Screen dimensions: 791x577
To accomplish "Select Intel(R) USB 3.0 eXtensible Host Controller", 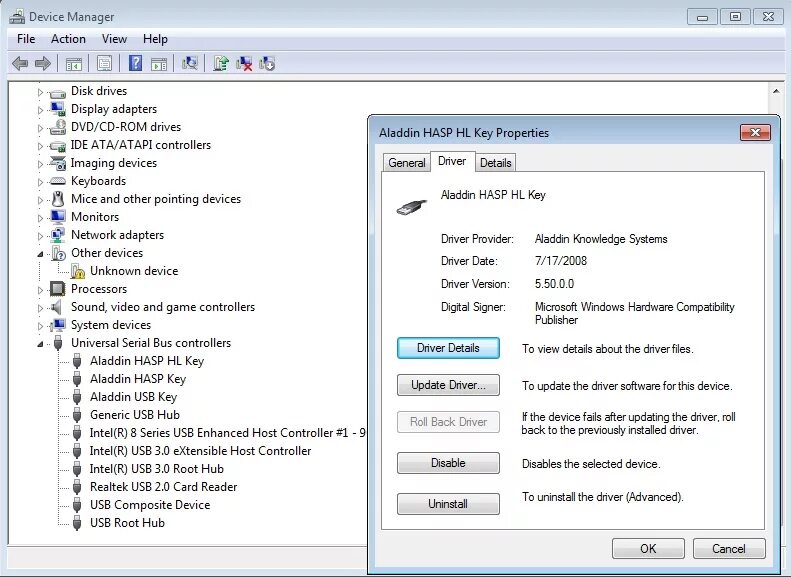I will click(200, 451).
